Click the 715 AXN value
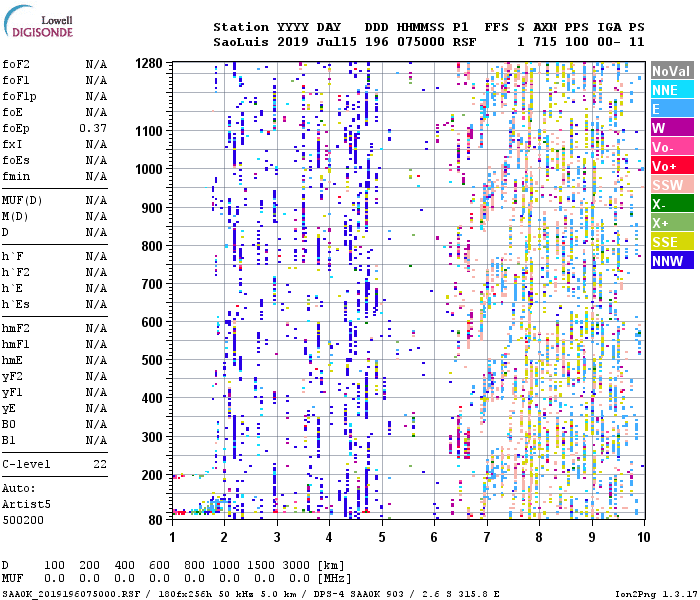The width and height of the screenshot is (700, 600). [x=545, y=42]
